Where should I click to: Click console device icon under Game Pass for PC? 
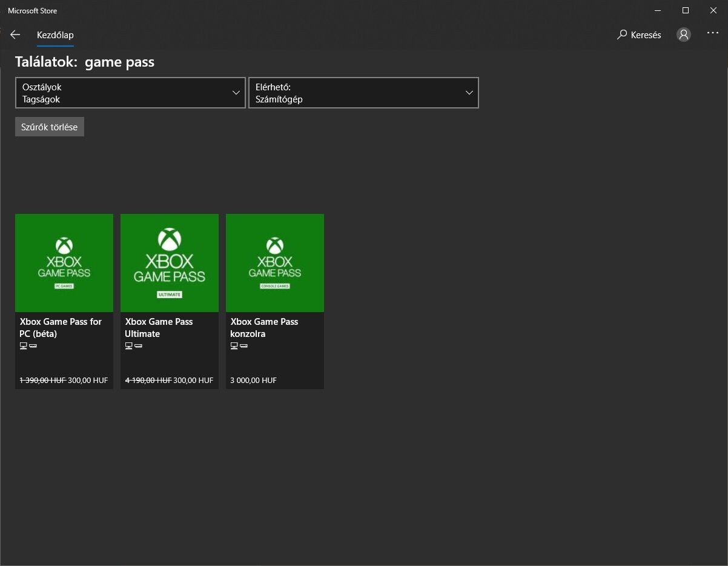click(33, 346)
